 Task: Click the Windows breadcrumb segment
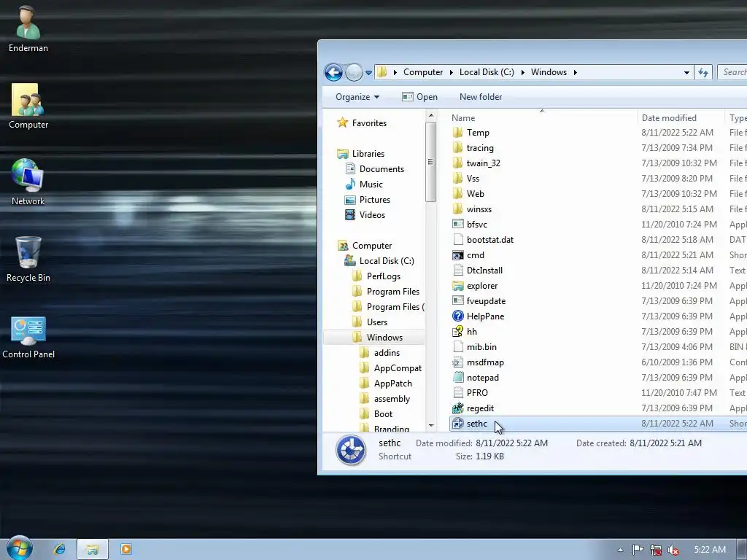(549, 72)
